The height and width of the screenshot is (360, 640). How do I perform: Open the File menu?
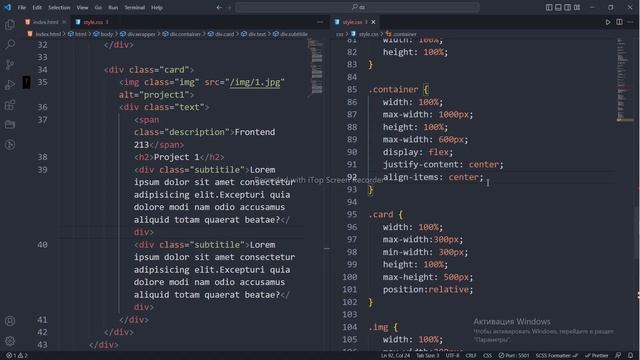tap(22, 7)
